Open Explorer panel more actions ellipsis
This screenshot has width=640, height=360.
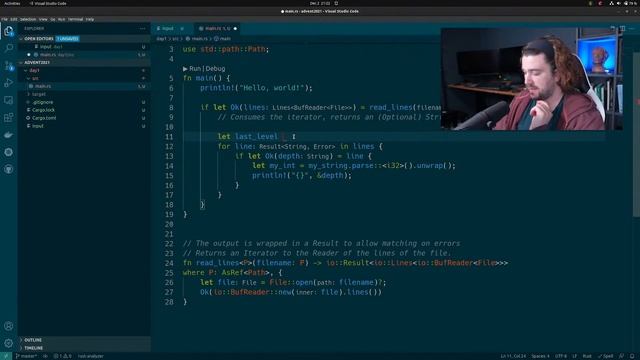coord(142,29)
